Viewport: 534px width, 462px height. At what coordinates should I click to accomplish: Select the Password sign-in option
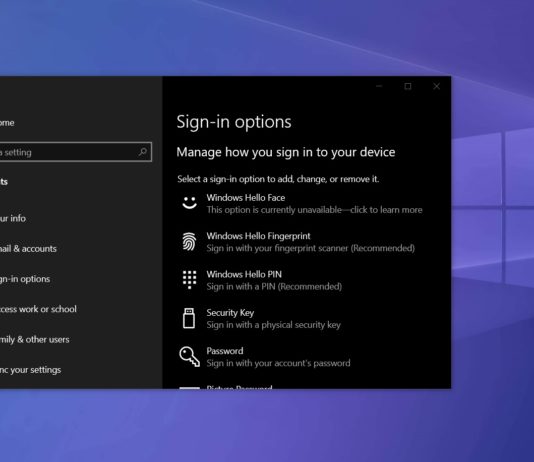click(266, 357)
